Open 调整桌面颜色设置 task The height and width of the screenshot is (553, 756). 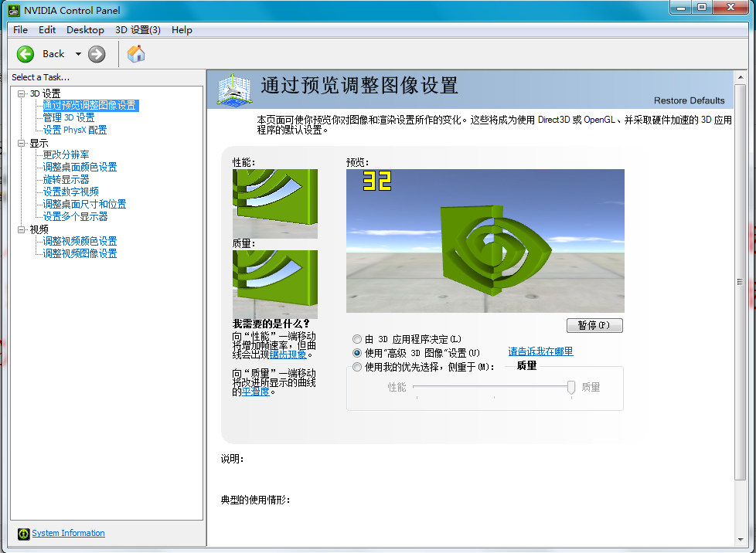(x=80, y=167)
